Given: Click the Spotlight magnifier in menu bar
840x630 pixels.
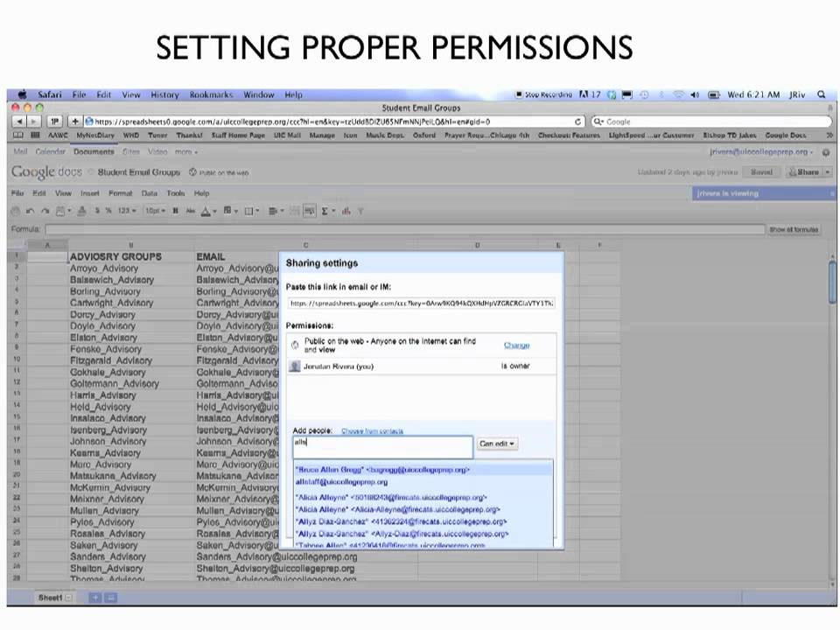Looking at the screenshot, I should 822,94.
